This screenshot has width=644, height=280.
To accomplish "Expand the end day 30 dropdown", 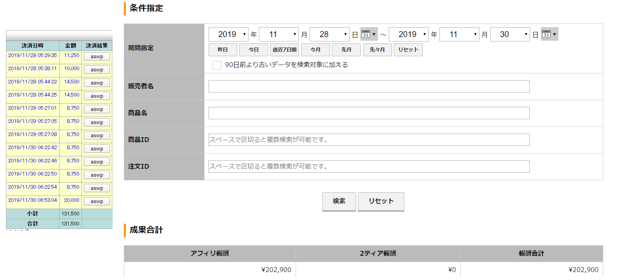I will click(510, 34).
